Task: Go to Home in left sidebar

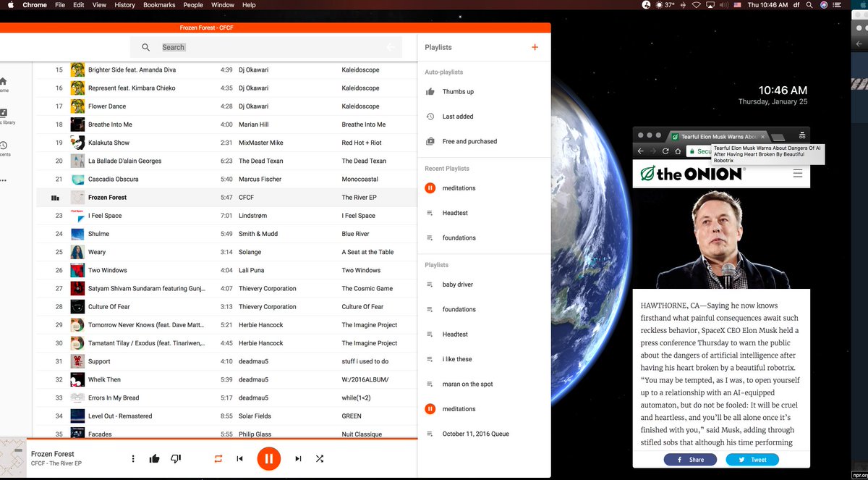Action: pos(4,85)
